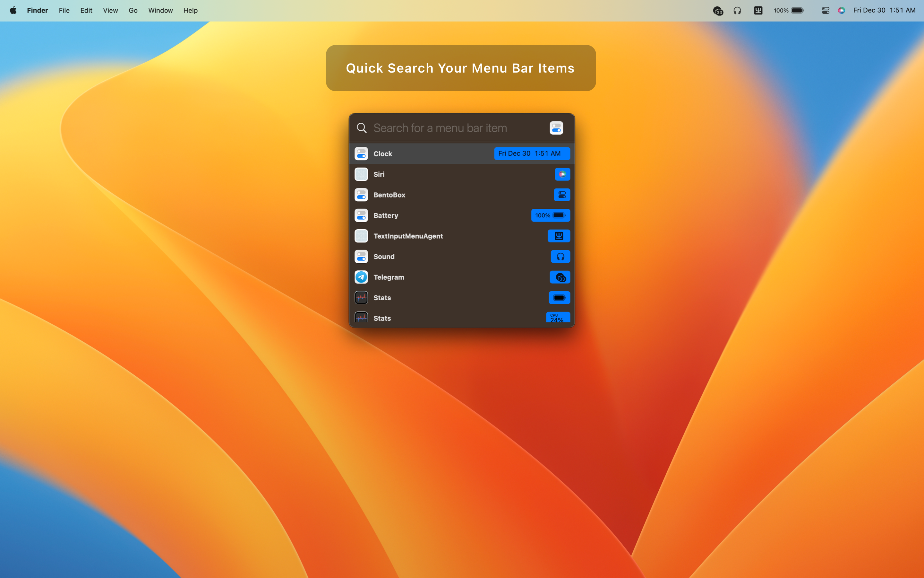
Task: Click headphones sound icon in menu bar
Action: (x=737, y=11)
